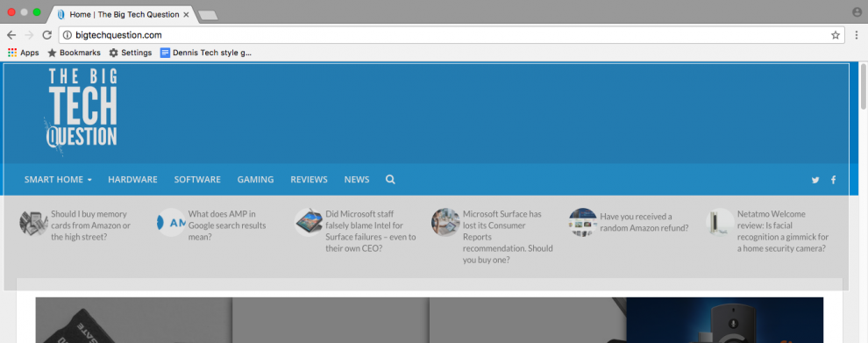
Task: Open What does AMP mean article
Action: pos(227,225)
